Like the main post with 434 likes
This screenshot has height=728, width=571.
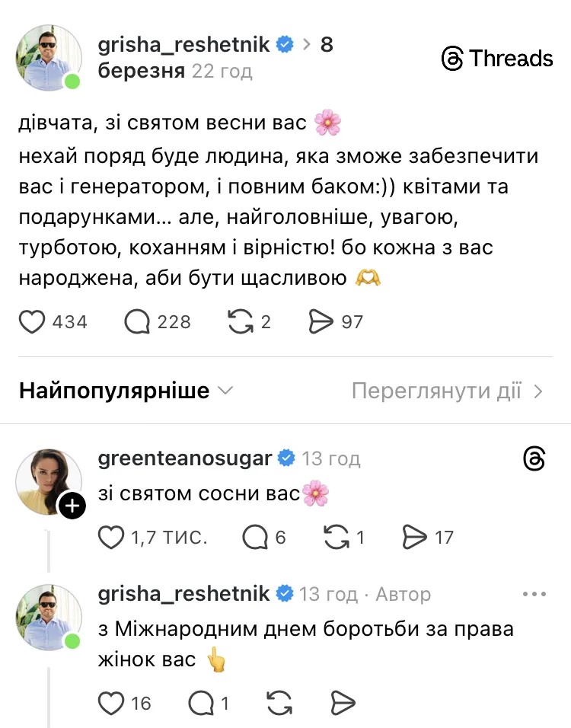(32, 322)
